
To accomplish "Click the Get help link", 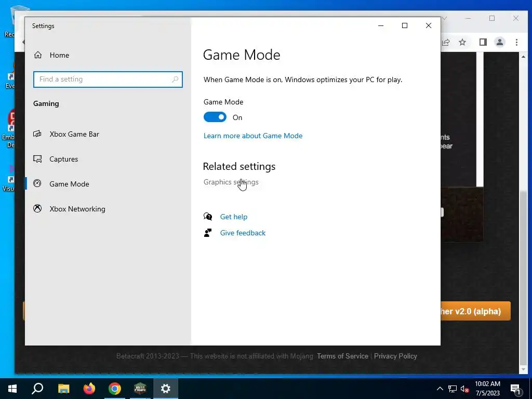I will tap(233, 217).
